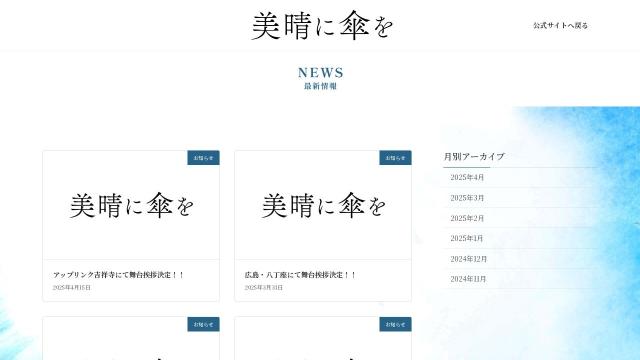640x360 pixels.
Task: Click the first article's logo thumbnail
Action: (x=131, y=205)
